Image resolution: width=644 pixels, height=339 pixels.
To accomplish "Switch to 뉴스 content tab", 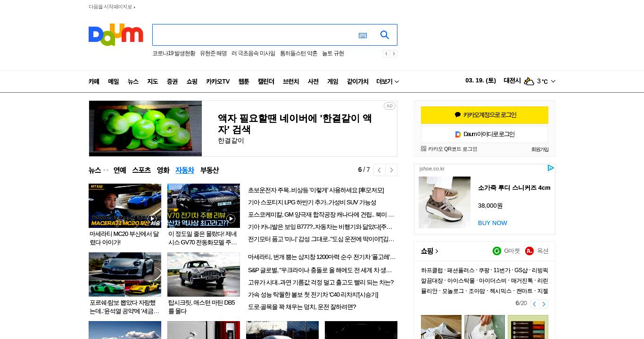I will [x=95, y=170].
